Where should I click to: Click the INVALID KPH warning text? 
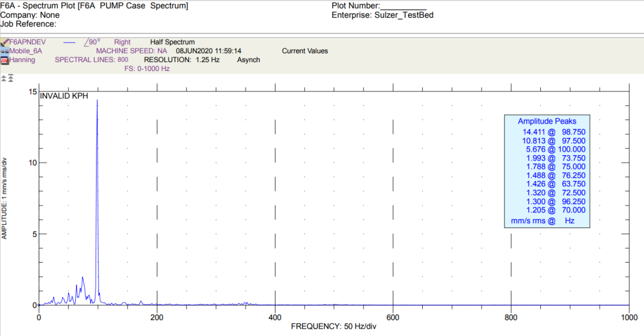(x=64, y=96)
